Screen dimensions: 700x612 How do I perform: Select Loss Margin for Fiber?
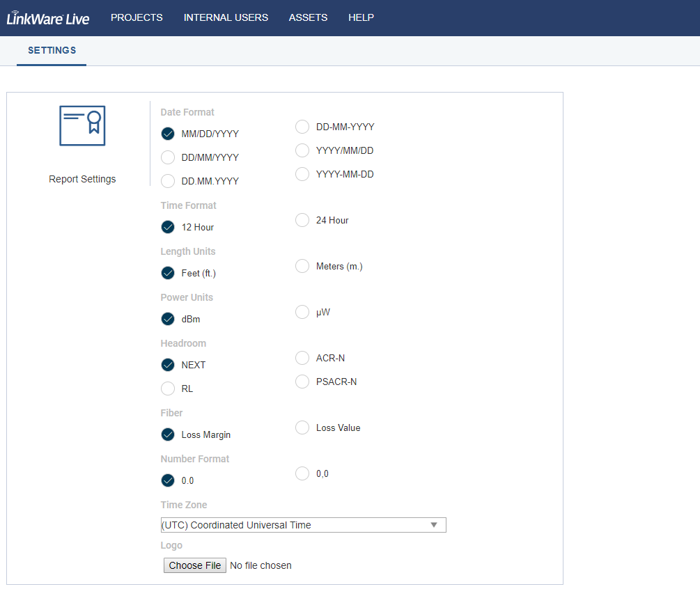(x=168, y=434)
